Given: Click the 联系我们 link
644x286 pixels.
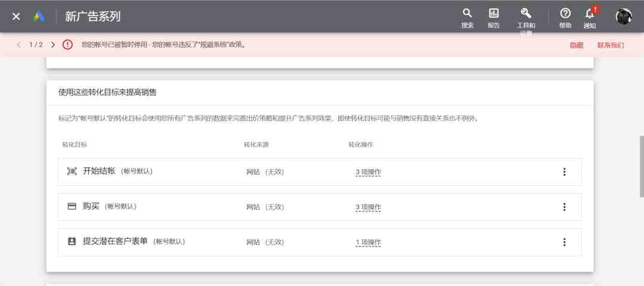Looking at the screenshot, I should pos(611,45).
